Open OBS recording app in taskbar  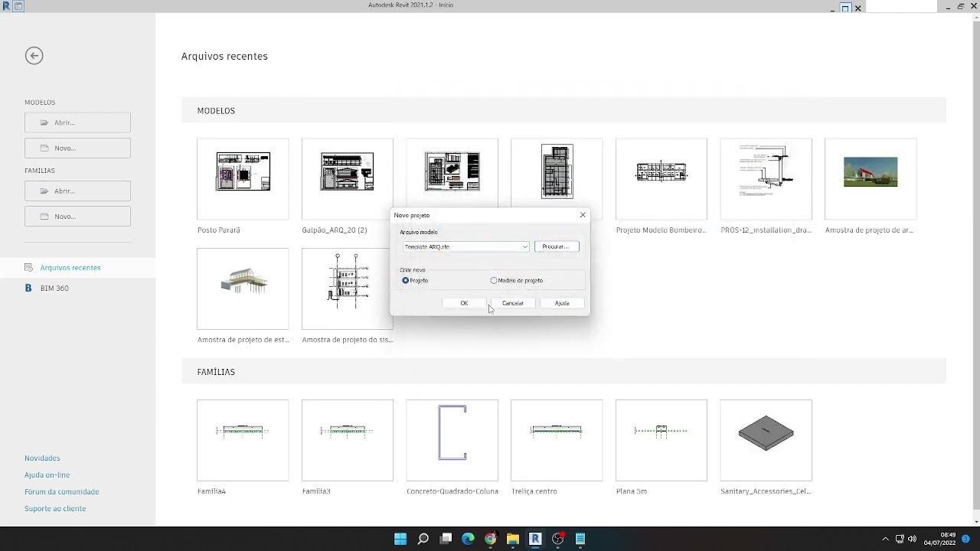coord(558,539)
